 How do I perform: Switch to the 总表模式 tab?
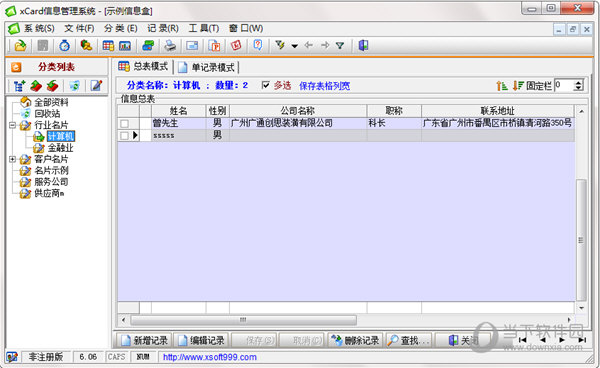143,67
